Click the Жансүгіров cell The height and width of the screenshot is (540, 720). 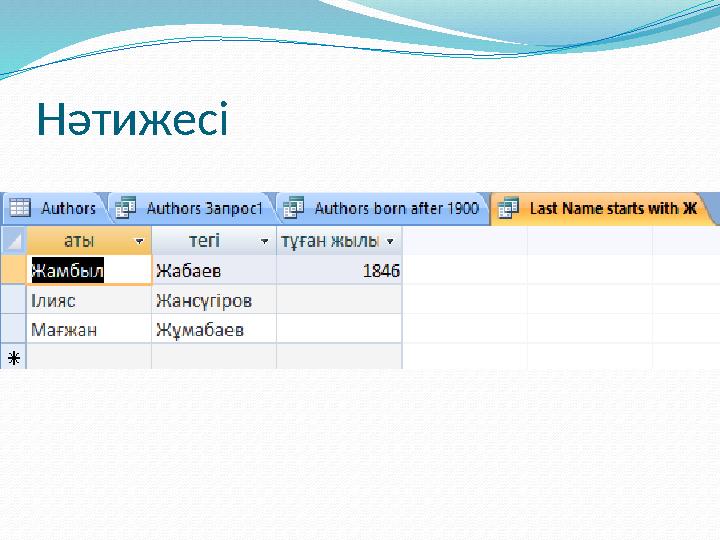pyautogui.click(x=214, y=300)
